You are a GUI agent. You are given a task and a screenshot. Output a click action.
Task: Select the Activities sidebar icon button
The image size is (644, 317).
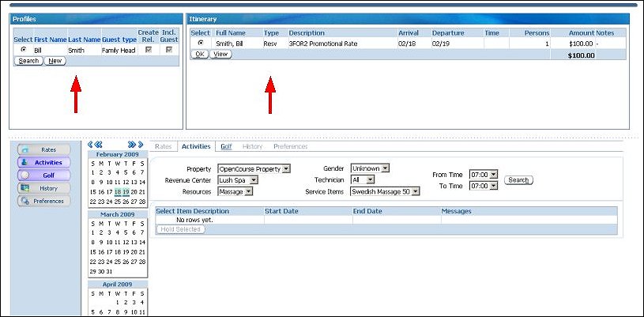[x=43, y=162]
